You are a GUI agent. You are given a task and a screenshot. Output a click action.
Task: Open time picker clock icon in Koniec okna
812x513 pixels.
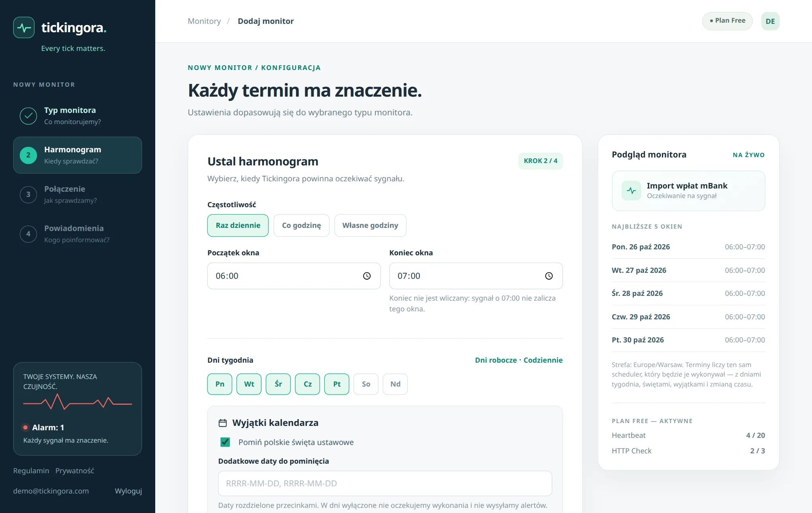[x=549, y=276]
